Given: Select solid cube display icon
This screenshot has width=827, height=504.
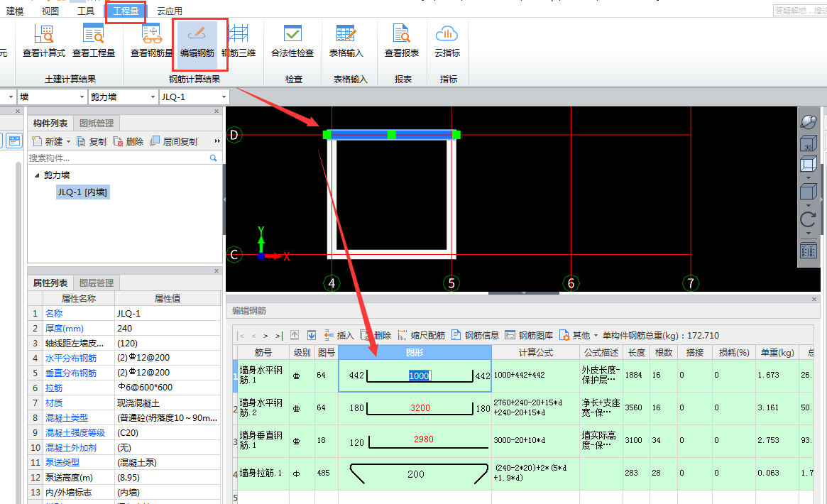Looking at the screenshot, I should 808,192.
